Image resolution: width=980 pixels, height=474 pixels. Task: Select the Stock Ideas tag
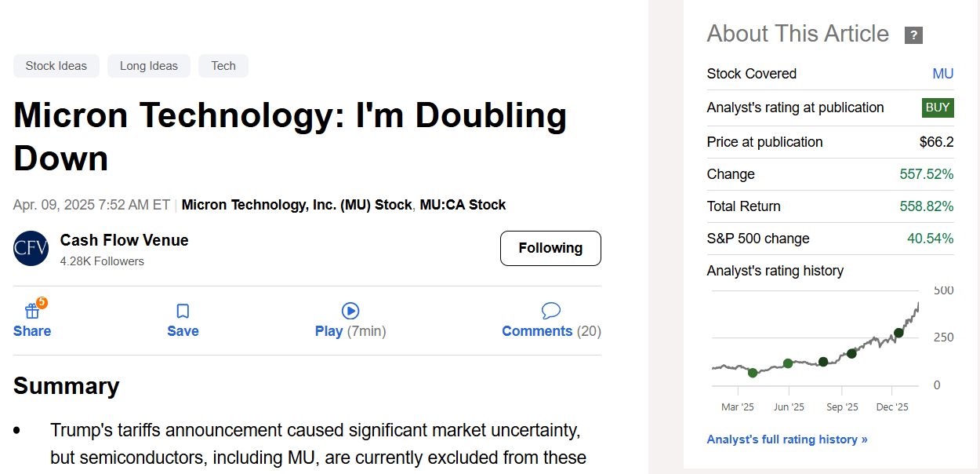(56, 66)
